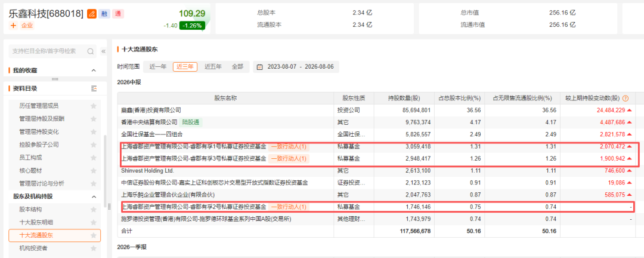The image size is (644, 258).
Task: Open 核心题材 in the directory
Action: (30, 170)
